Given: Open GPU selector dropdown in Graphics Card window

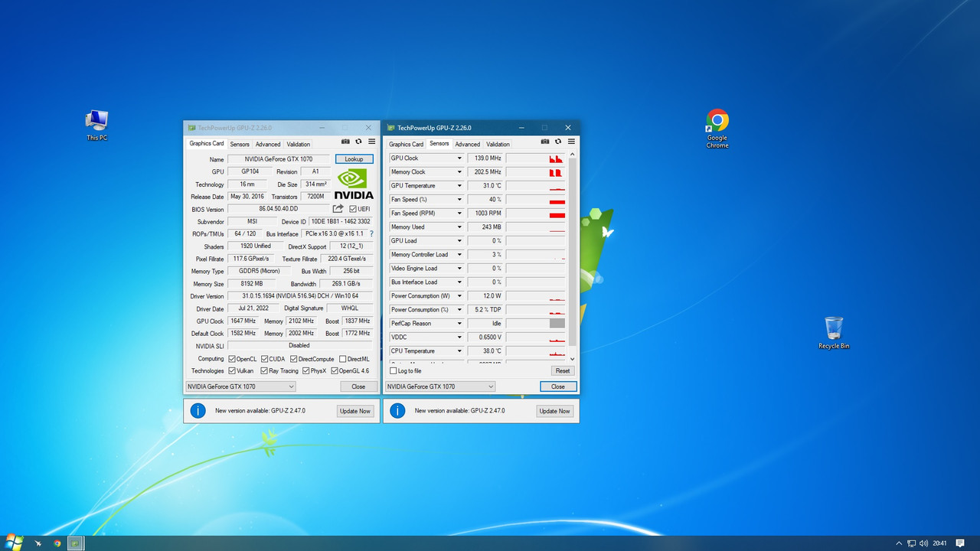Looking at the screenshot, I should tap(240, 386).
